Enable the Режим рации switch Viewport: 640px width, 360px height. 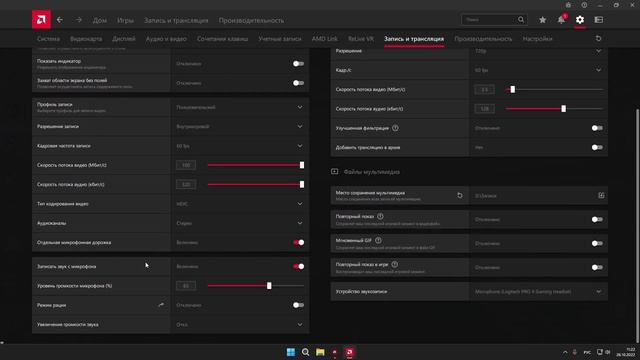pos(298,305)
